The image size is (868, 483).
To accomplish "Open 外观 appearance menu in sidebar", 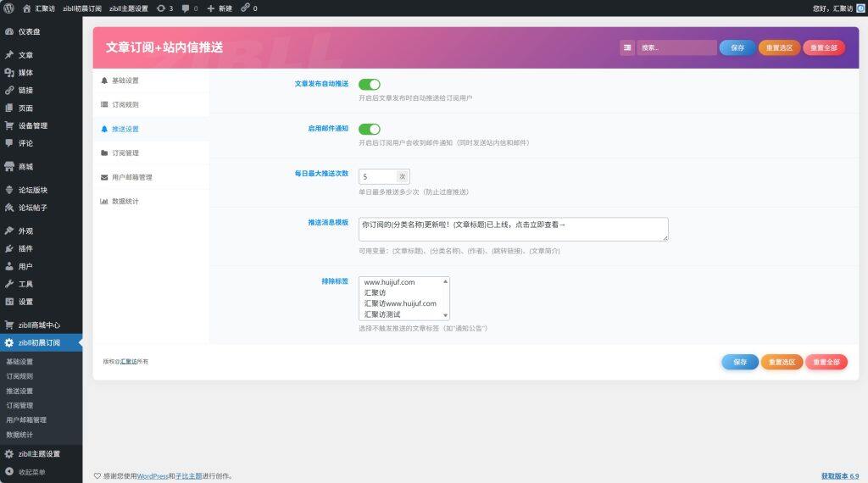I will click(41, 230).
